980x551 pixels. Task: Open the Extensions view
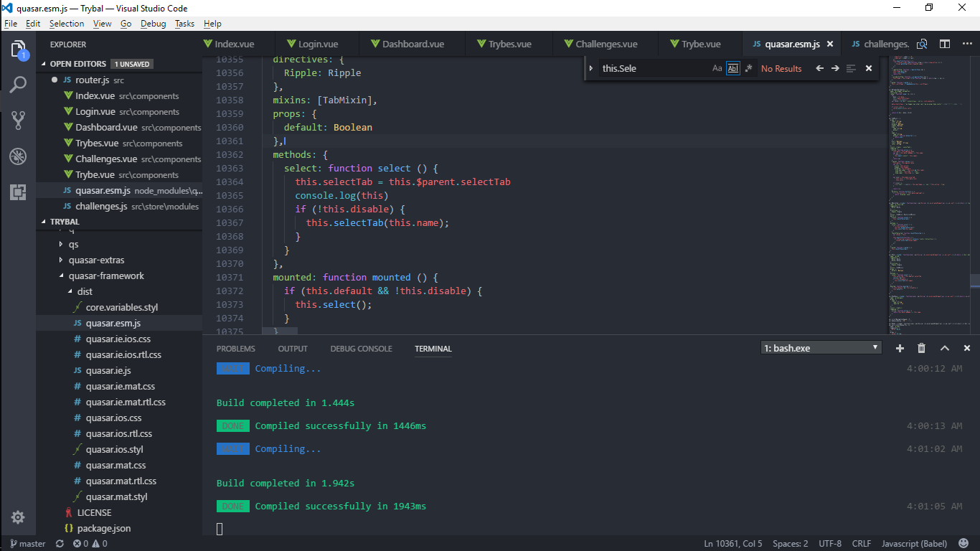[19, 192]
